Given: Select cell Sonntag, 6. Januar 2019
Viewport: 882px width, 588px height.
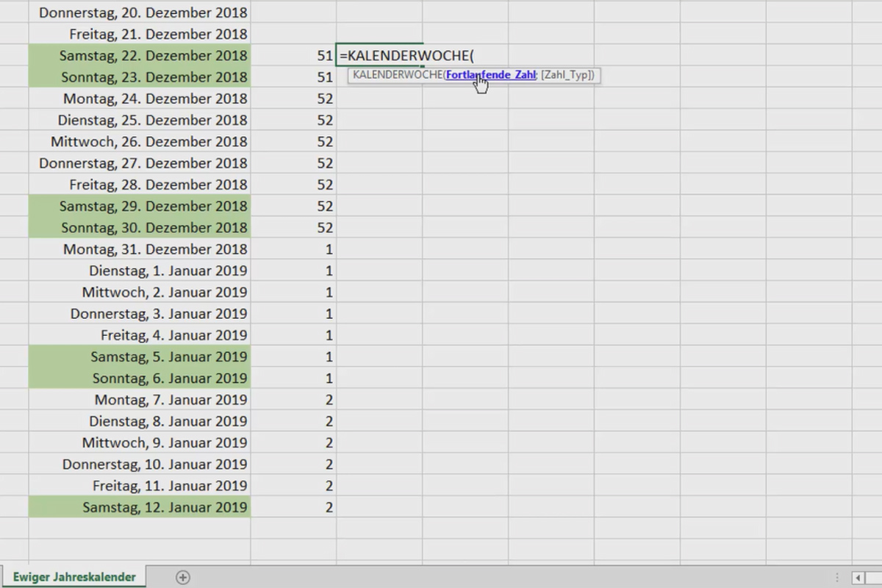Looking at the screenshot, I should point(140,379).
